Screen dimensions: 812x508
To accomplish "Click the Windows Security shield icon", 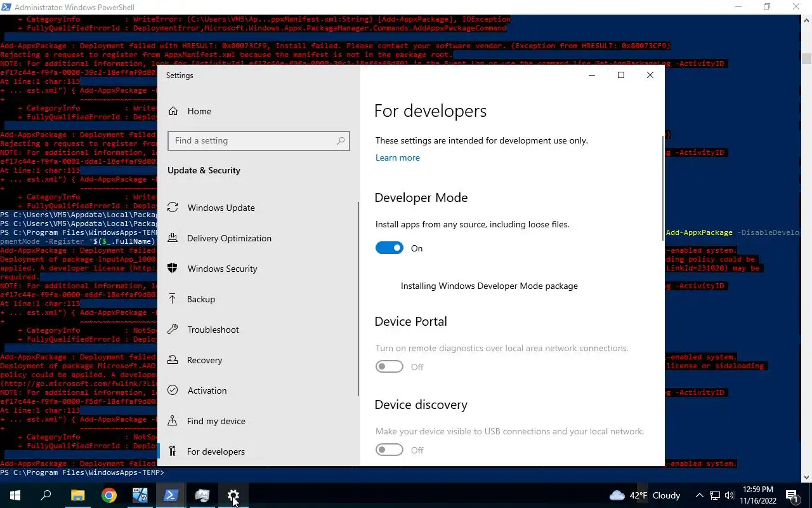I will 173,269.
